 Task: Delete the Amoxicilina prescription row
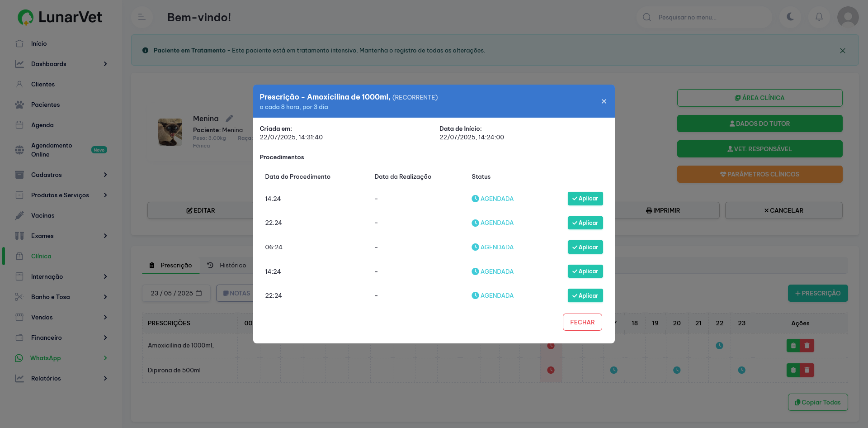807,346
